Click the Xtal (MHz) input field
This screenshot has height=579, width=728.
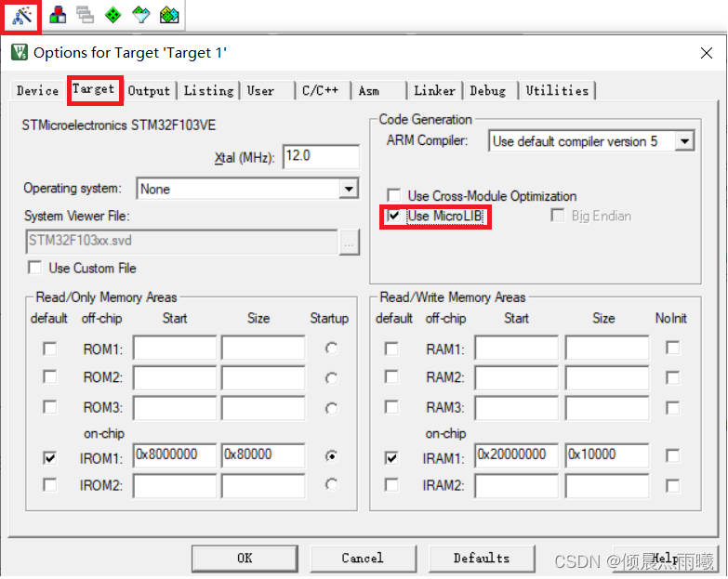pos(321,156)
